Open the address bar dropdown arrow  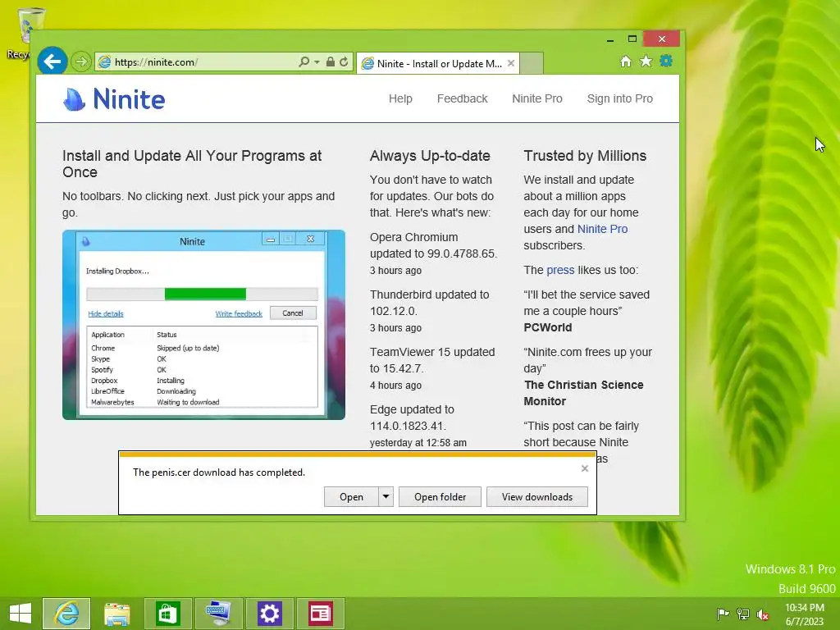coord(317,62)
